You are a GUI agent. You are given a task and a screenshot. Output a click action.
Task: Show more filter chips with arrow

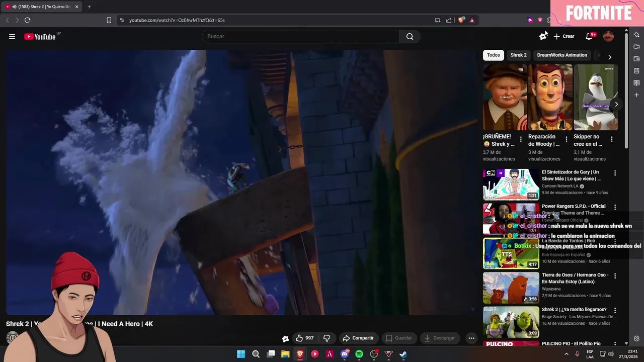[x=610, y=57]
